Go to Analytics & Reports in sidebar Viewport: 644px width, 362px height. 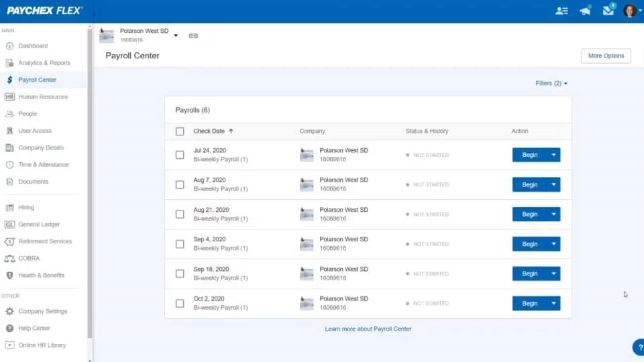click(x=44, y=63)
